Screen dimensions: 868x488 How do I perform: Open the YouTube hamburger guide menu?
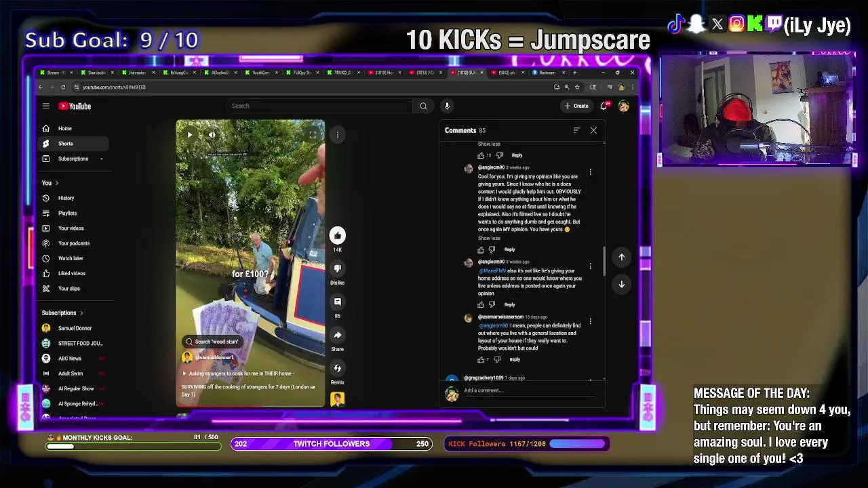(x=45, y=106)
